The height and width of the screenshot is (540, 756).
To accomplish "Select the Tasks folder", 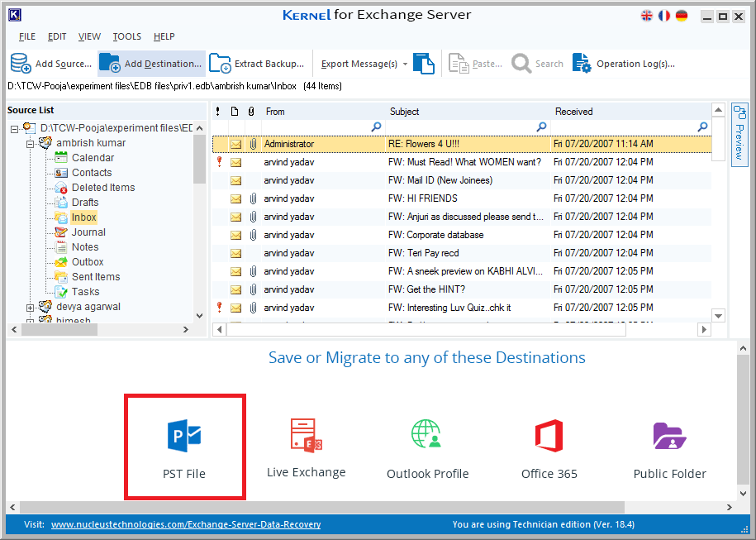I will pyautogui.click(x=85, y=293).
